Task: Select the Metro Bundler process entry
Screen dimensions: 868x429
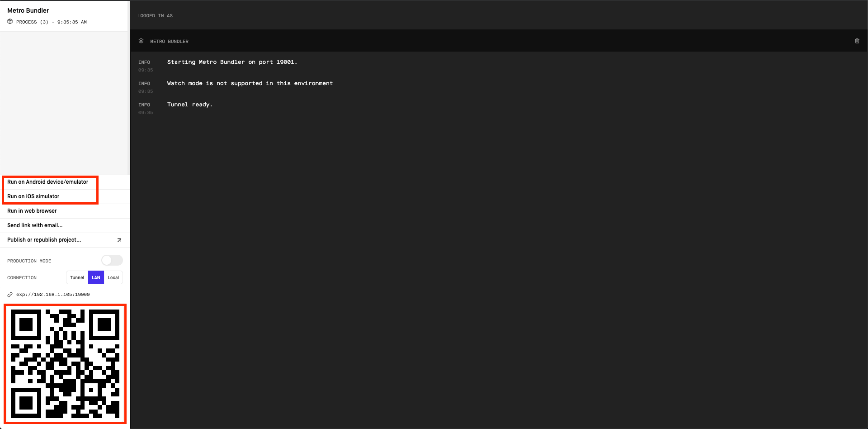Action: (64, 15)
